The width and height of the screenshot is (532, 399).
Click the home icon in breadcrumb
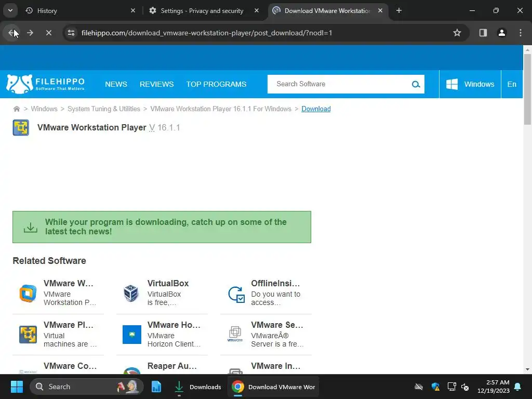16,109
